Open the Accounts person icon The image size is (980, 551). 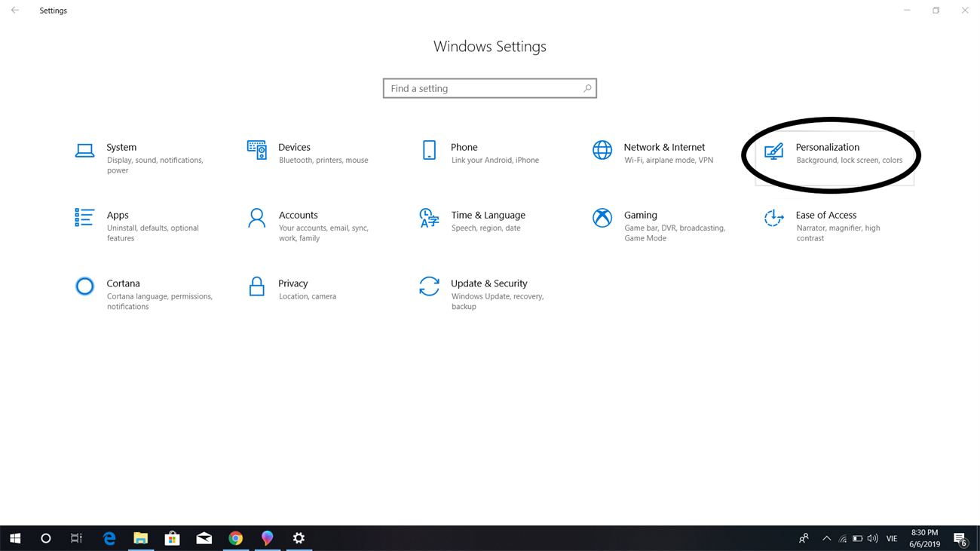pyautogui.click(x=256, y=218)
